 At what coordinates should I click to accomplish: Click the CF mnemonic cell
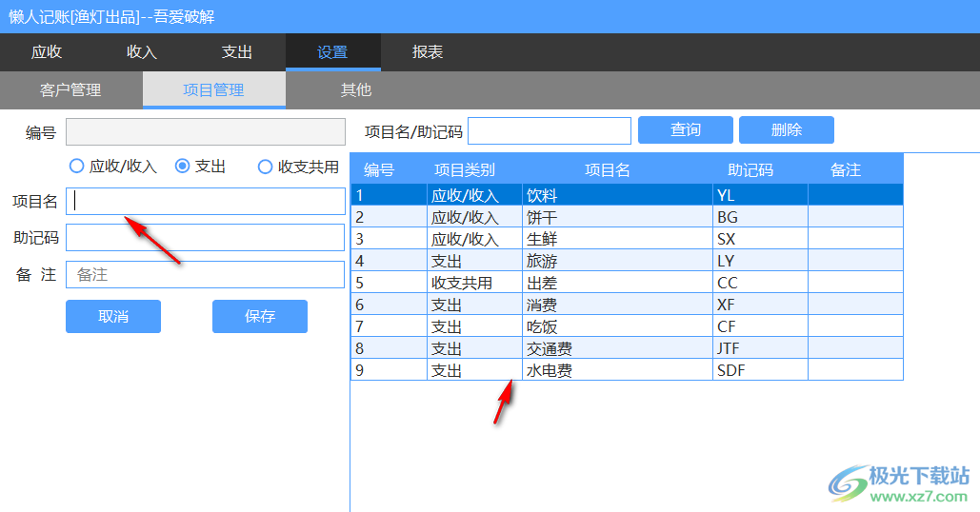tap(760, 325)
